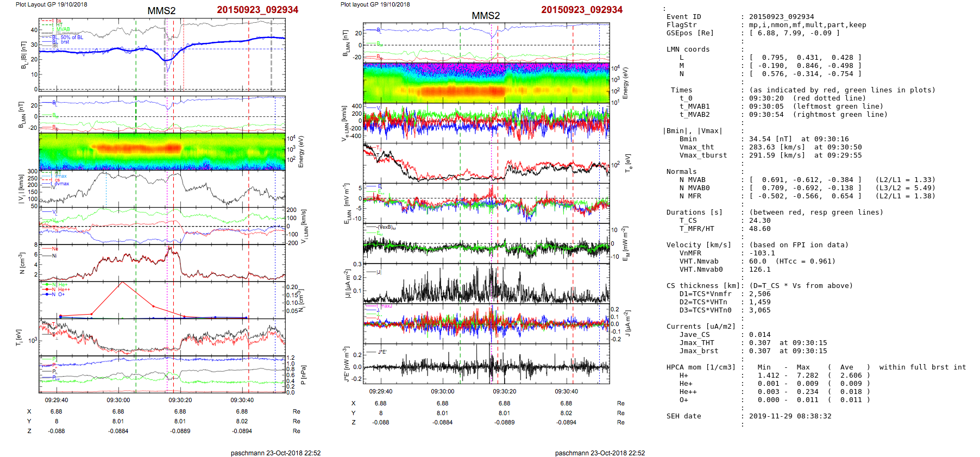Click the "Durations [s]" heading
The width and height of the screenshot is (980, 457).
tap(694, 212)
